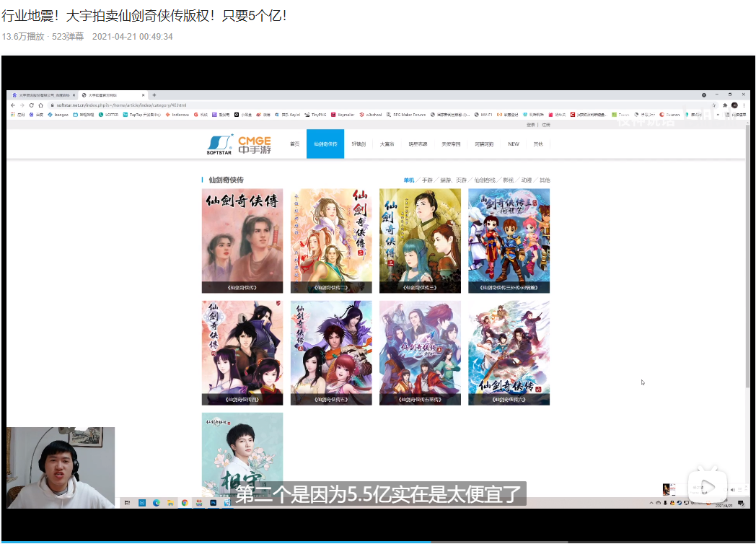
Task: Select the highlighted 仙剑奇侠传 nav tab
Action: click(x=325, y=144)
